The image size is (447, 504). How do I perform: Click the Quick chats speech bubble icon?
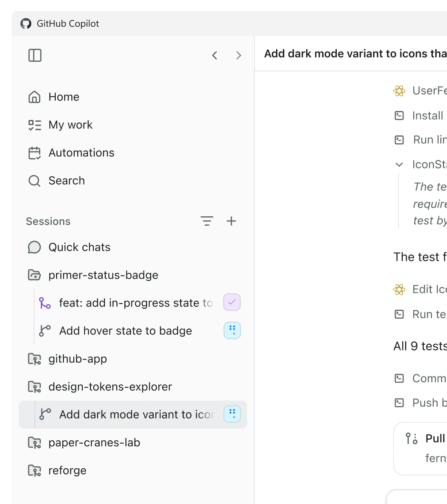[x=35, y=247]
